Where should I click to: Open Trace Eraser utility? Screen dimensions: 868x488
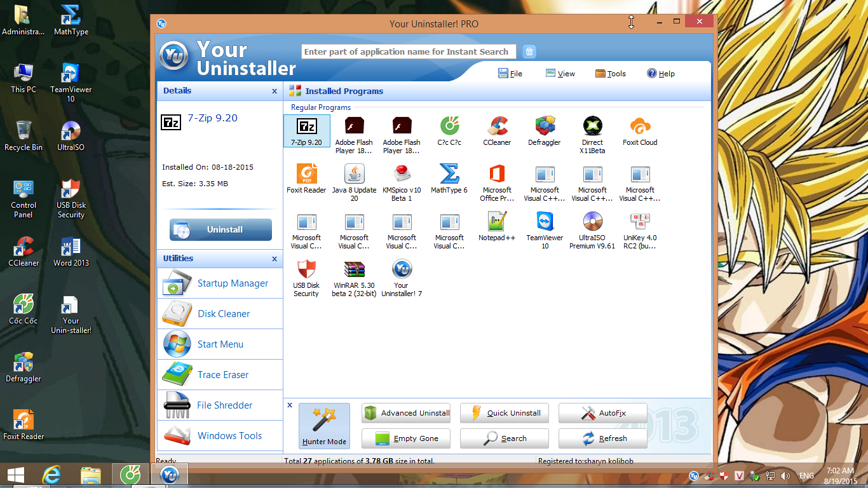click(x=219, y=375)
